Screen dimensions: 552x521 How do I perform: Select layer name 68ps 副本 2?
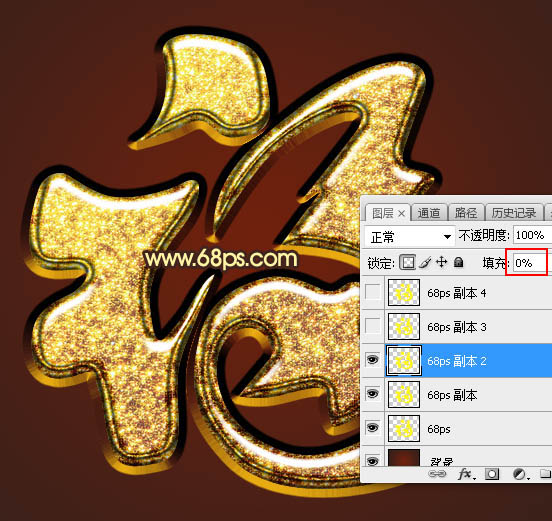[x=457, y=361]
